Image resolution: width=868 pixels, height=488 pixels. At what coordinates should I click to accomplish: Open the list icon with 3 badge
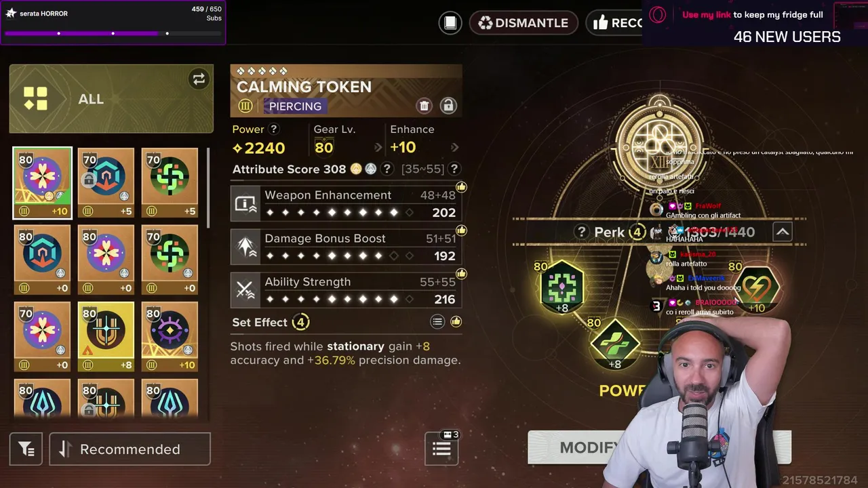click(x=442, y=447)
